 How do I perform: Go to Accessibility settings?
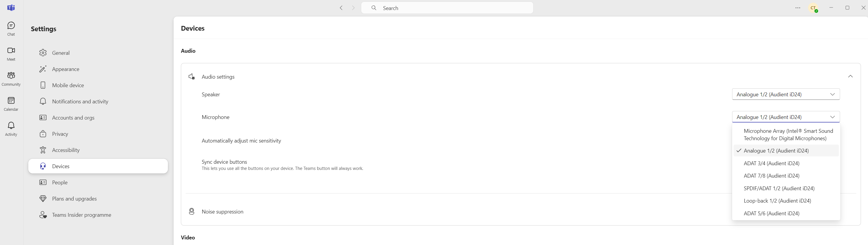98,150
